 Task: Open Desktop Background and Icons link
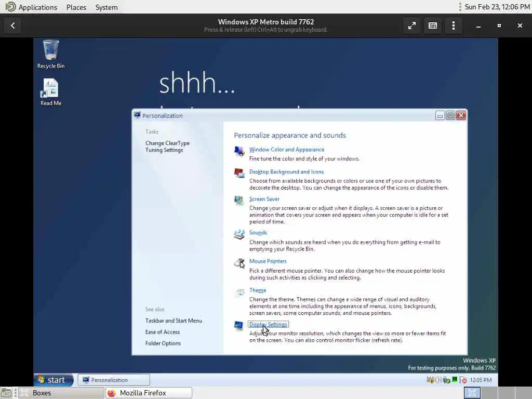click(x=286, y=171)
